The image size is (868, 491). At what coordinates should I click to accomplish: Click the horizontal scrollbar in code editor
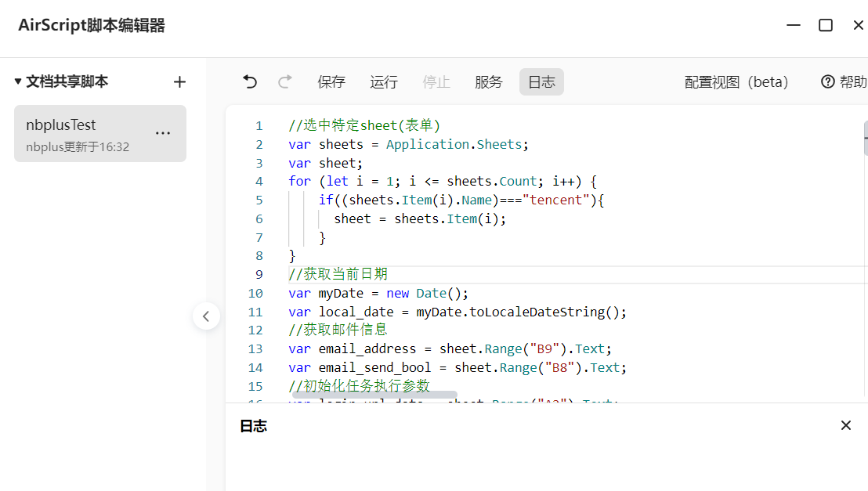[x=374, y=395]
